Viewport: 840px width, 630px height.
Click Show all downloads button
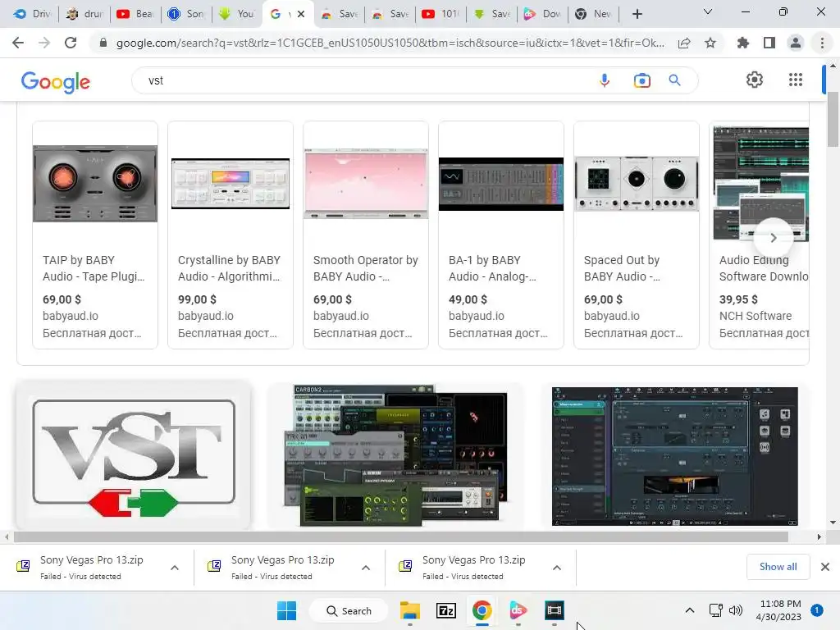(778, 567)
